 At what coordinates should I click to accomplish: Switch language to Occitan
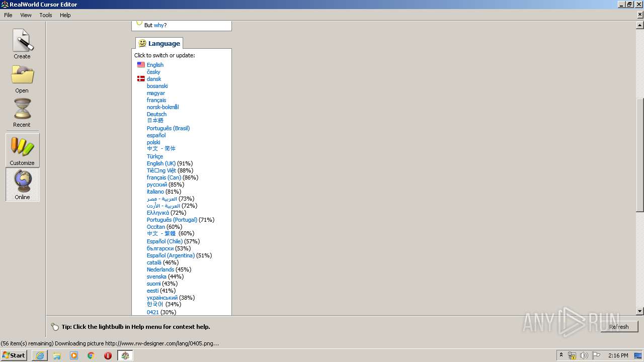[156, 227]
